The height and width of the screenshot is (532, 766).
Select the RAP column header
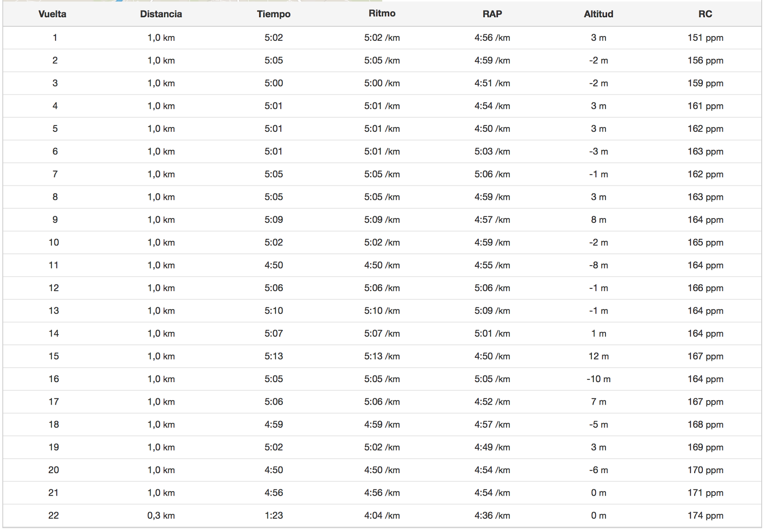click(492, 14)
